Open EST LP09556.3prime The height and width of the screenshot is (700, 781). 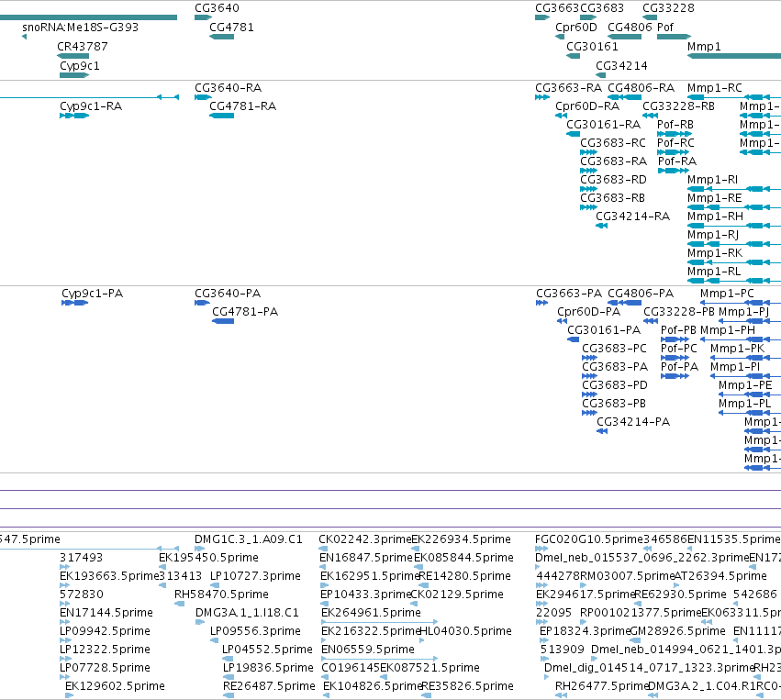tap(255, 631)
